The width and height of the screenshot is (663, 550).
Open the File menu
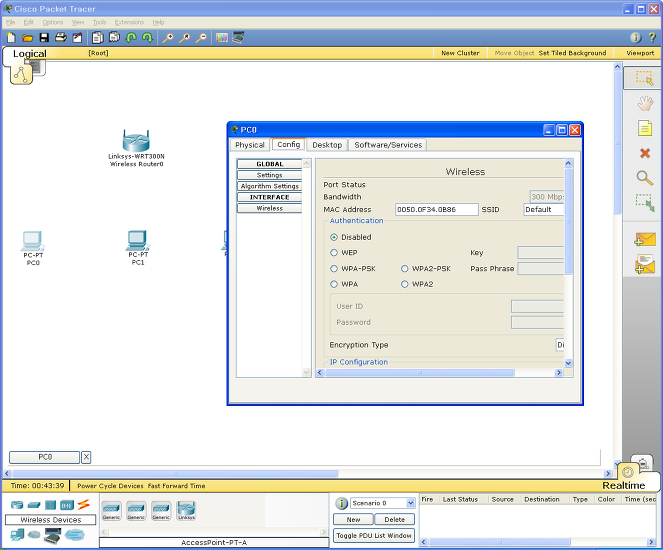coord(11,22)
